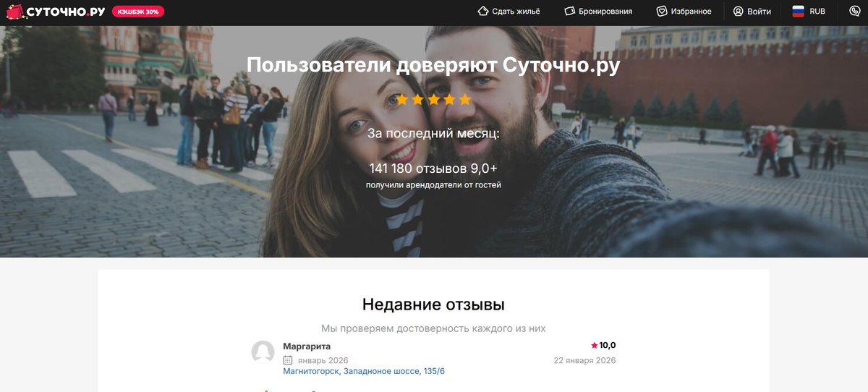Click the За последний месяц text
The width and height of the screenshot is (868, 392).
pyautogui.click(x=433, y=134)
